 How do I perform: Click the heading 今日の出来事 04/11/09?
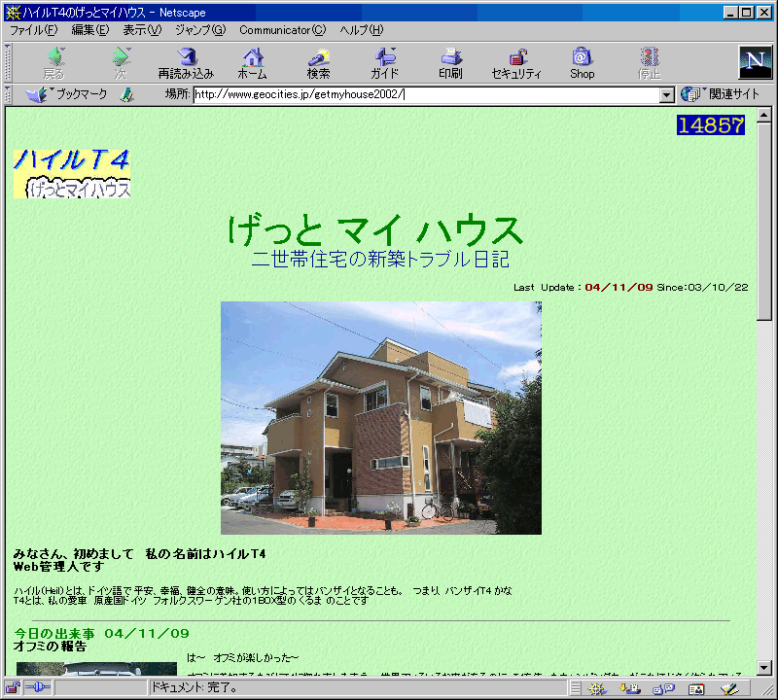[102, 634]
